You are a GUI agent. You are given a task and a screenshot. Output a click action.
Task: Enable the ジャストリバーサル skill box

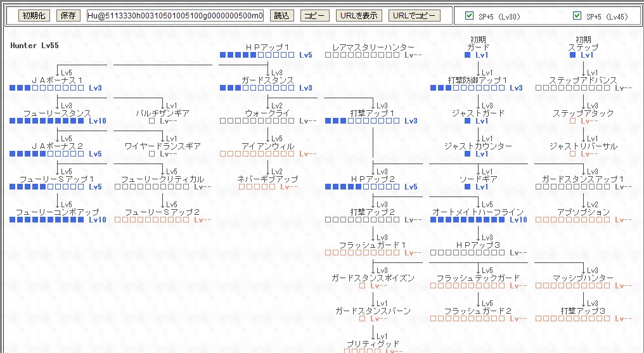572,154
